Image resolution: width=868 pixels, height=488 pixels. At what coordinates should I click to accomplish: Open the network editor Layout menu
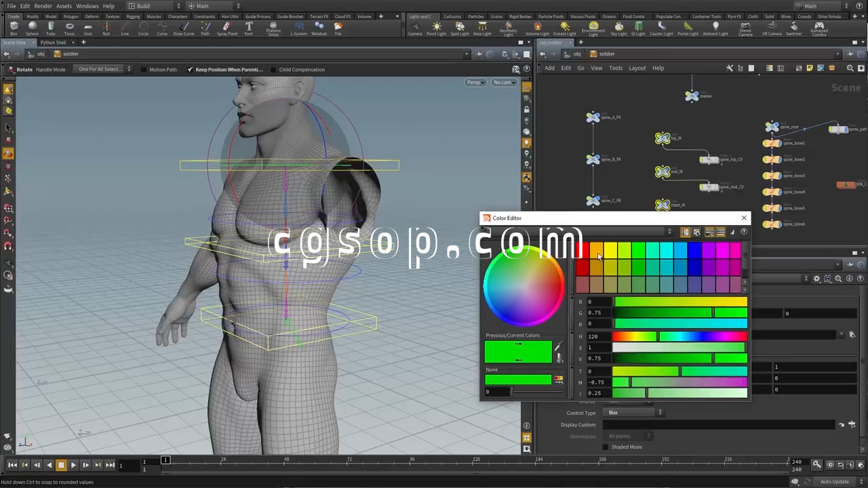(x=637, y=68)
